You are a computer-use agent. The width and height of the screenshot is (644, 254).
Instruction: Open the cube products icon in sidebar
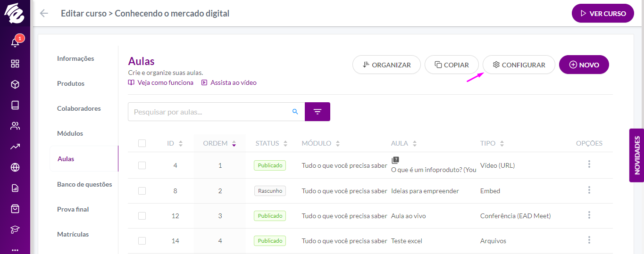coord(15,84)
